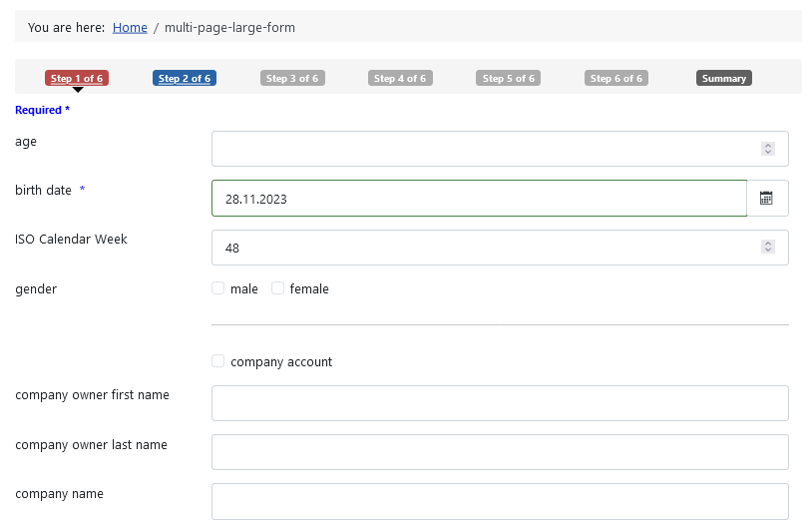Go to Step 1 of 6
The height and width of the screenshot is (530, 812).
click(x=77, y=78)
